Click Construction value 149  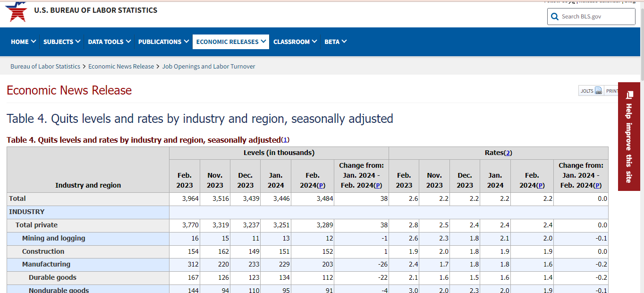point(246,252)
